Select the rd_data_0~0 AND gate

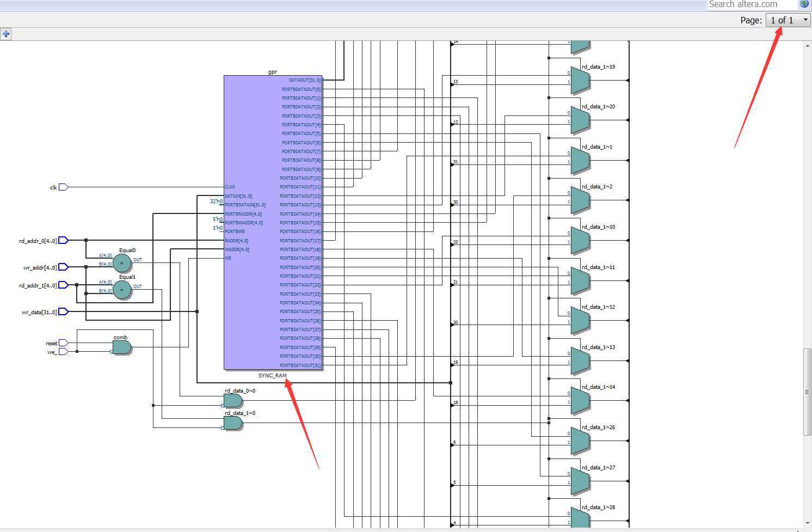coord(233,401)
